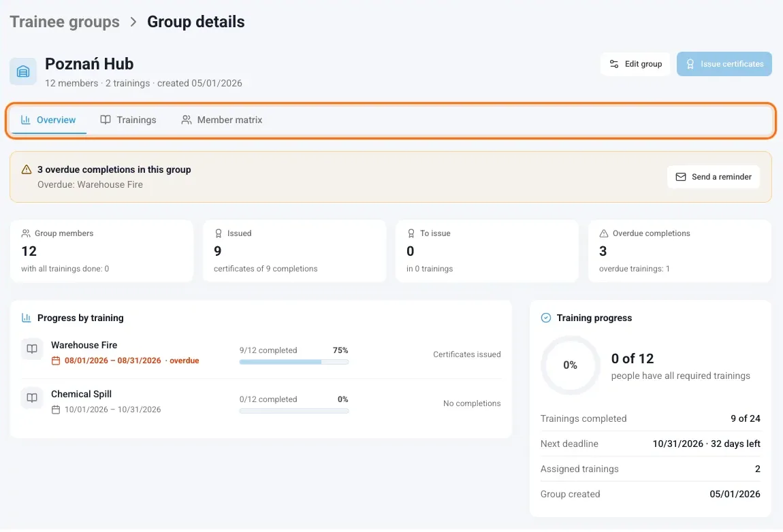Click the breadcrumb chevron separator arrow
This screenshot has height=532, width=783.
[x=133, y=22]
